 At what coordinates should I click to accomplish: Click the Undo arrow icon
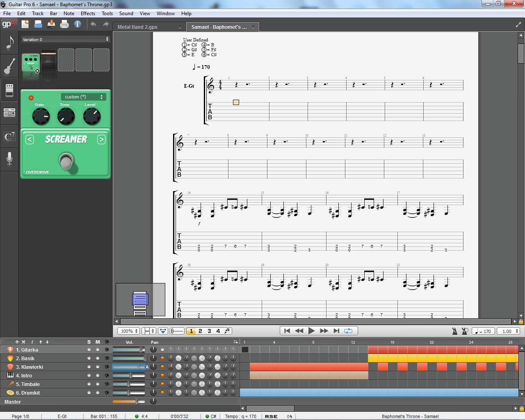click(93, 24)
